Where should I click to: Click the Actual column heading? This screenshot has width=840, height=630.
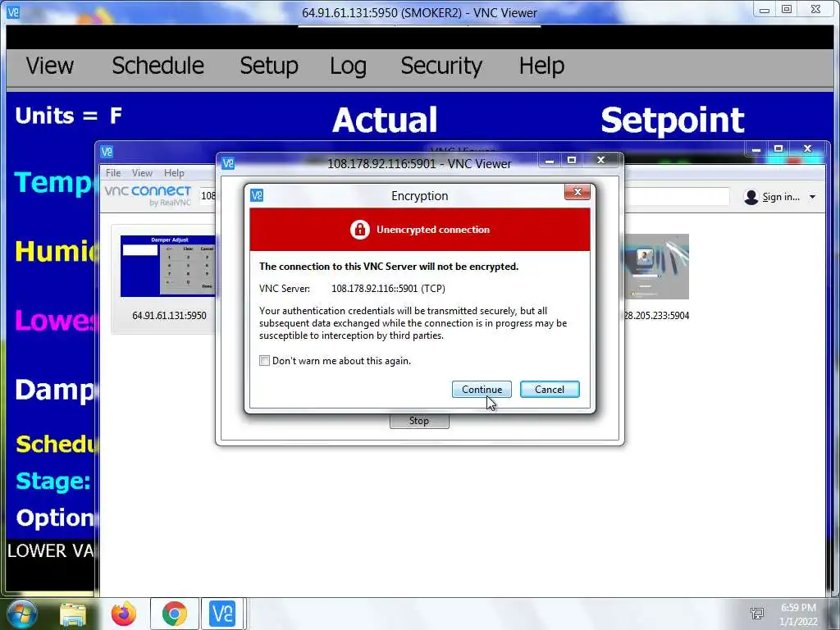coord(385,120)
